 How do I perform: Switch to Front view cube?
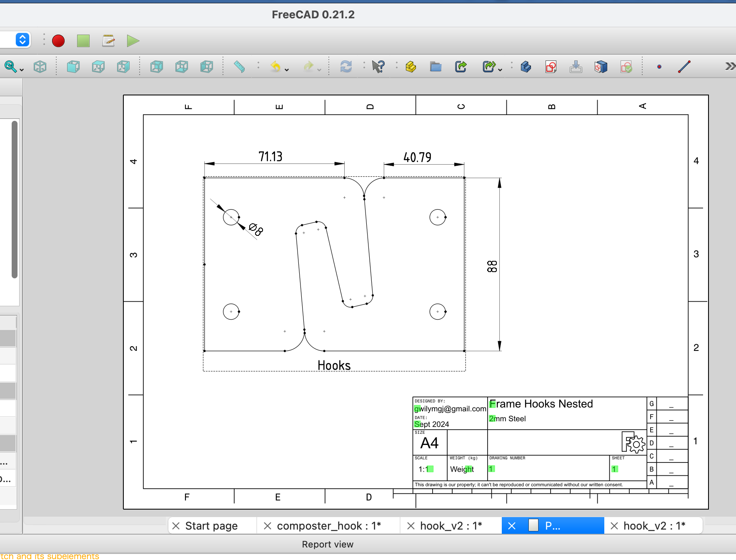click(x=73, y=67)
